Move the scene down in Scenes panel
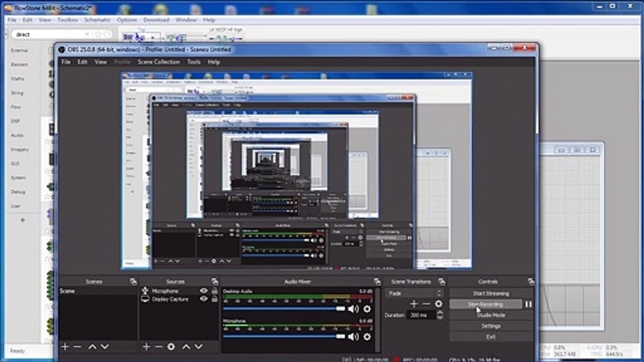The width and height of the screenshot is (644, 362). tap(105, 346)
